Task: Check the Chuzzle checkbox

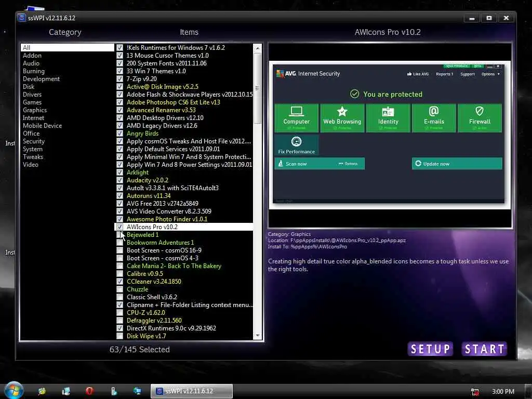Action: pos(120,289)
